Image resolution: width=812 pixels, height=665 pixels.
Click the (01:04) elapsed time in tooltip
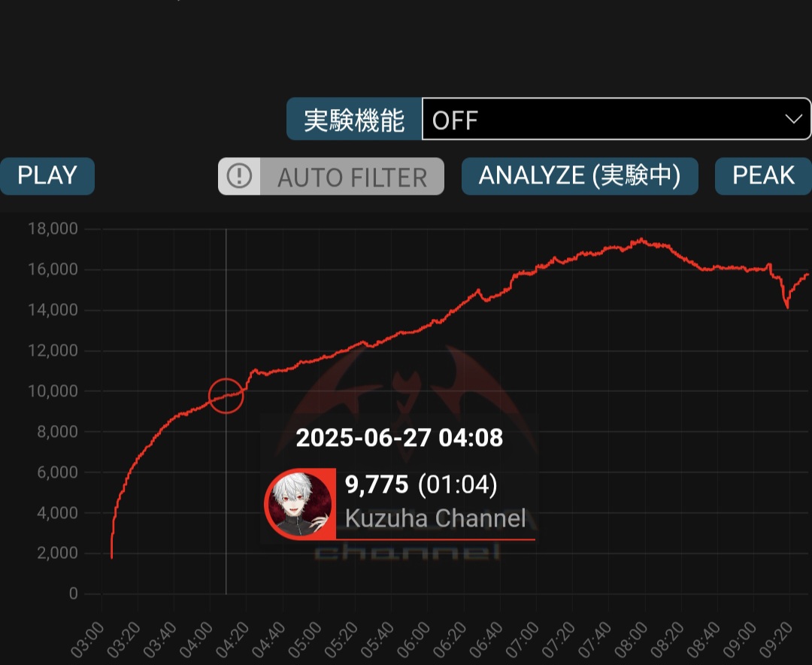tap(457, 484)
